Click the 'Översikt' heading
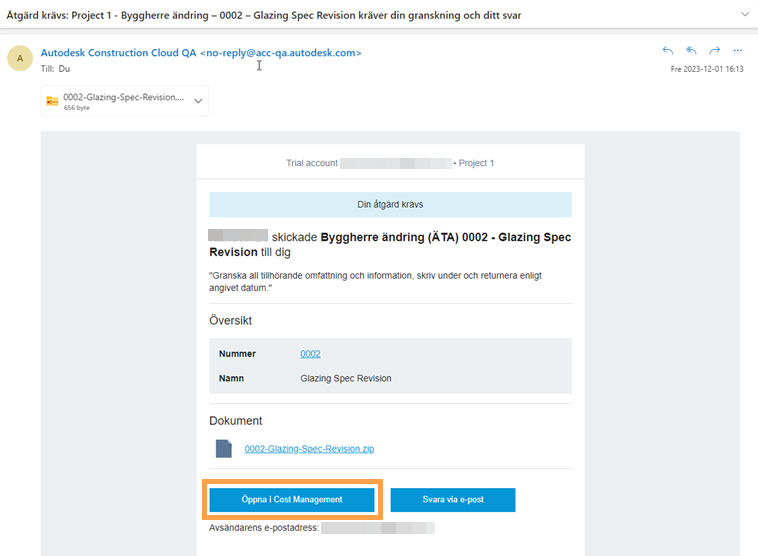 coord(231,321)
